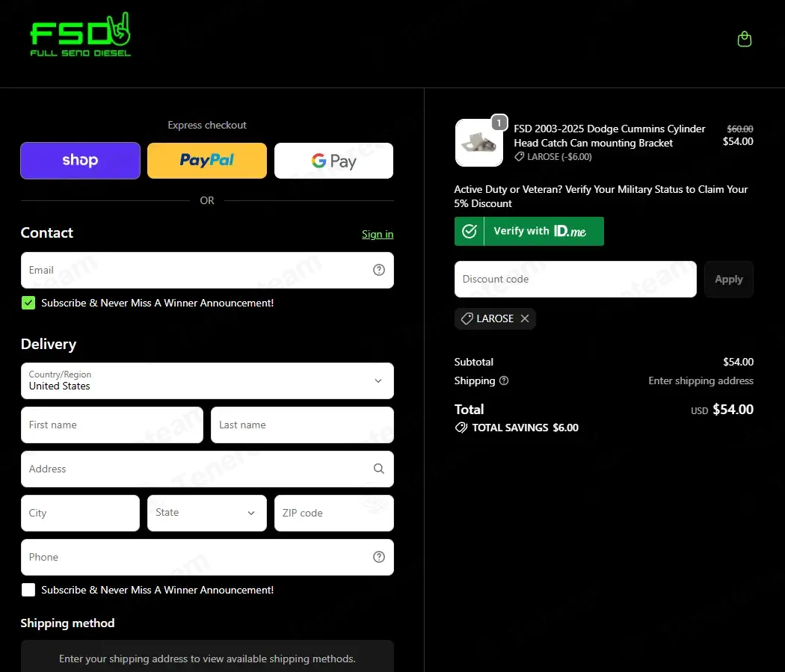Uncheck email Subscribe winner announcement checkbox
Screen dimensions: 785x672
pos(28,303)
